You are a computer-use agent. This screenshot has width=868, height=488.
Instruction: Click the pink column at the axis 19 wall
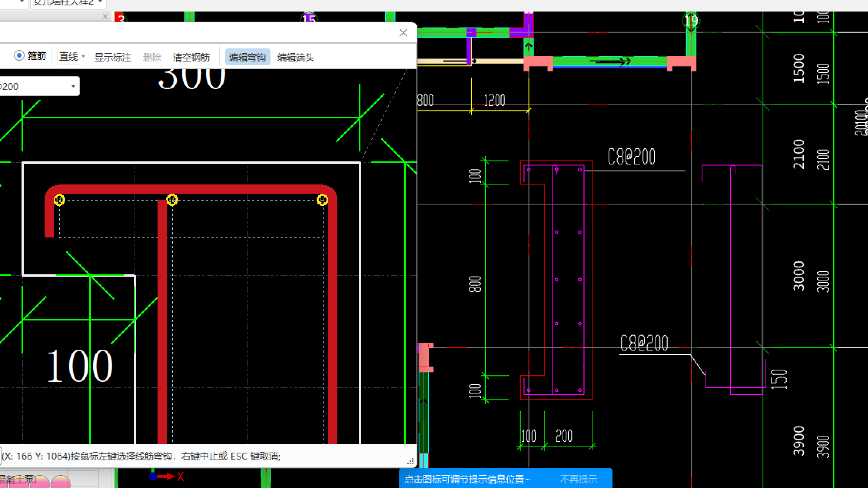pos(681,63)
